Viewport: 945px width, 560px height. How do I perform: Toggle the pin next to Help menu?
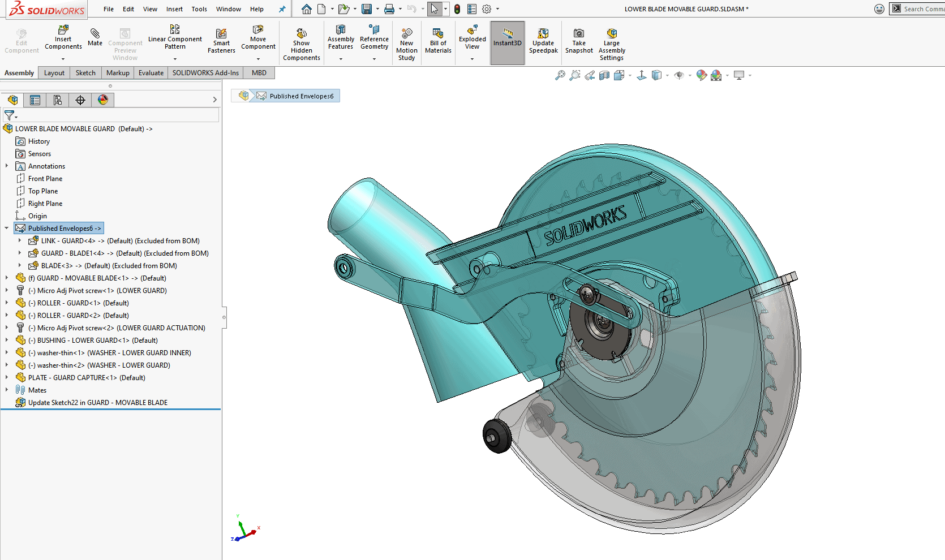[x=282, y=9]
